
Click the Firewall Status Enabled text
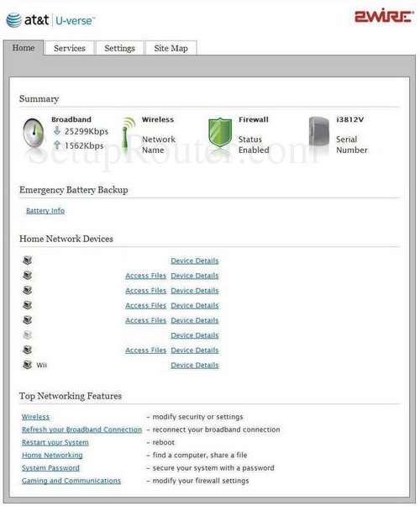[254, 145]
